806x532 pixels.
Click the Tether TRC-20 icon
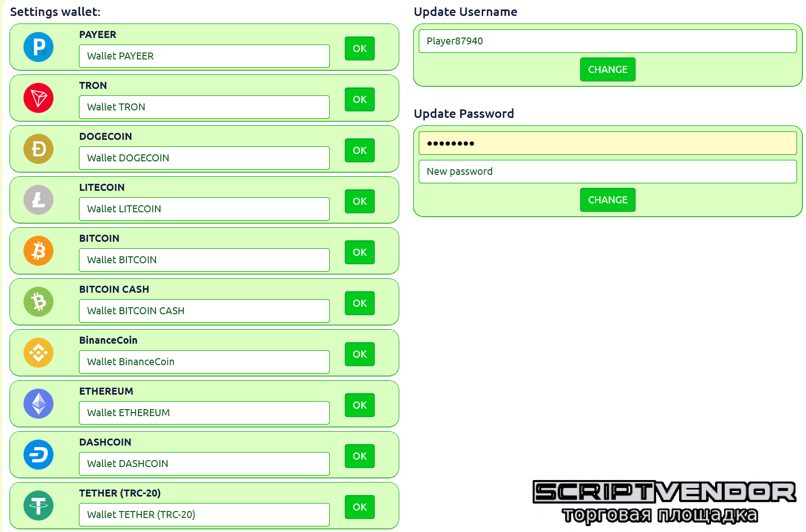coord(38,506)
